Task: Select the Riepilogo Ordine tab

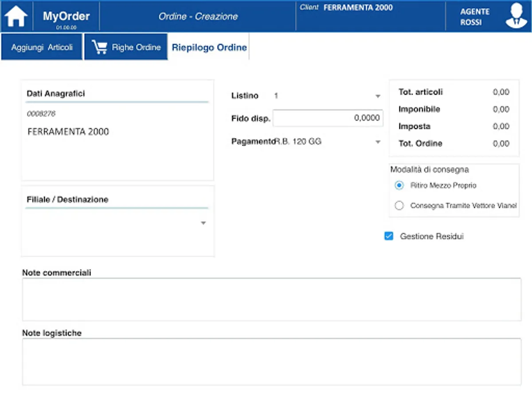Action: (209, 47)
